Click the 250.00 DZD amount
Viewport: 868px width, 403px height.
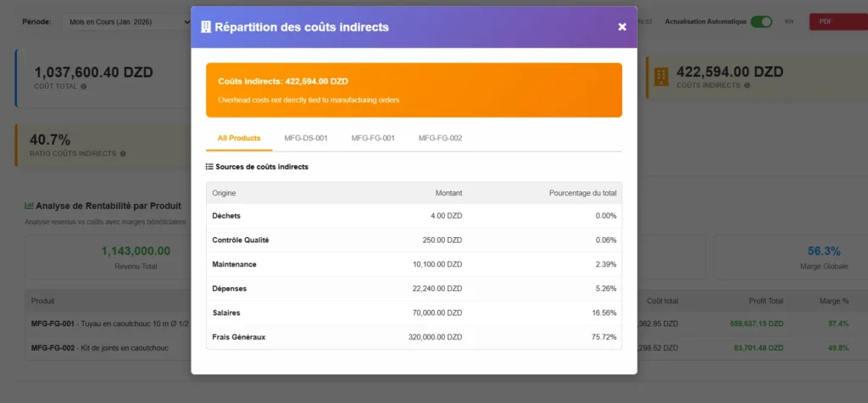click(x=442, y=240)
